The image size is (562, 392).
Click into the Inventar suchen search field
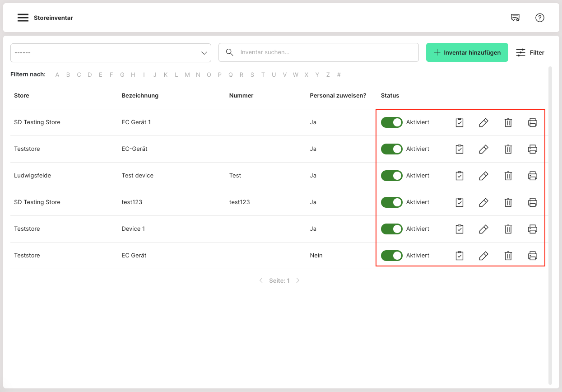325,53
